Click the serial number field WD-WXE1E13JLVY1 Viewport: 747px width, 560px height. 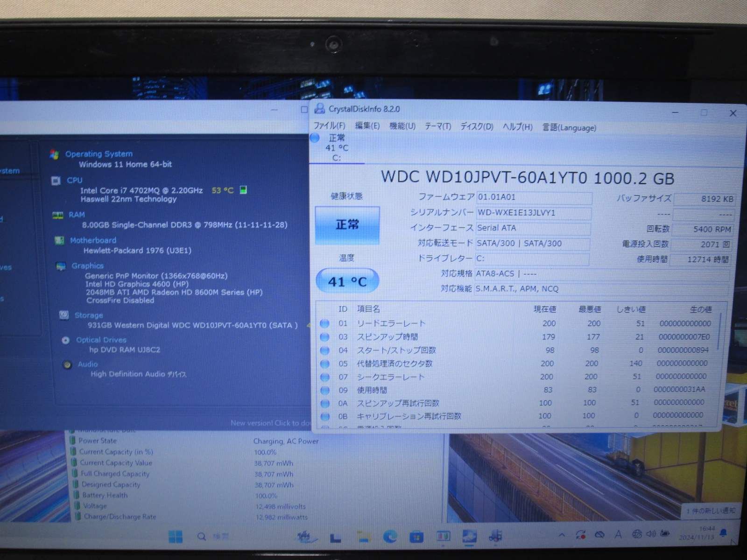(x=534, y=213)
